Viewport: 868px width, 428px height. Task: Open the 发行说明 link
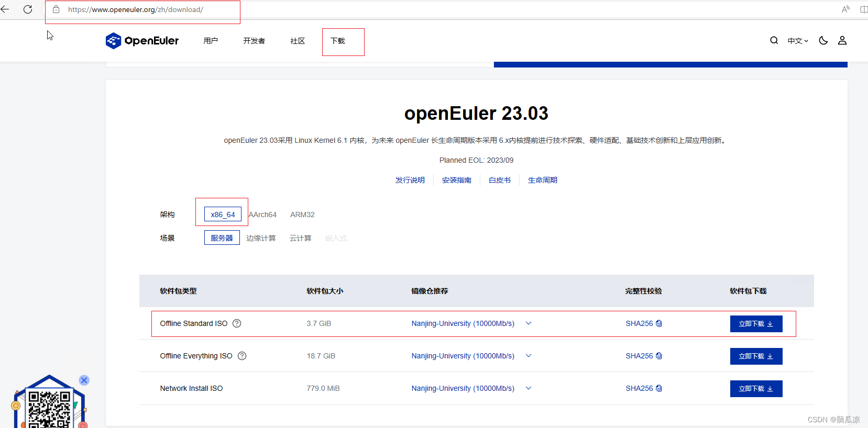point(410,180)
